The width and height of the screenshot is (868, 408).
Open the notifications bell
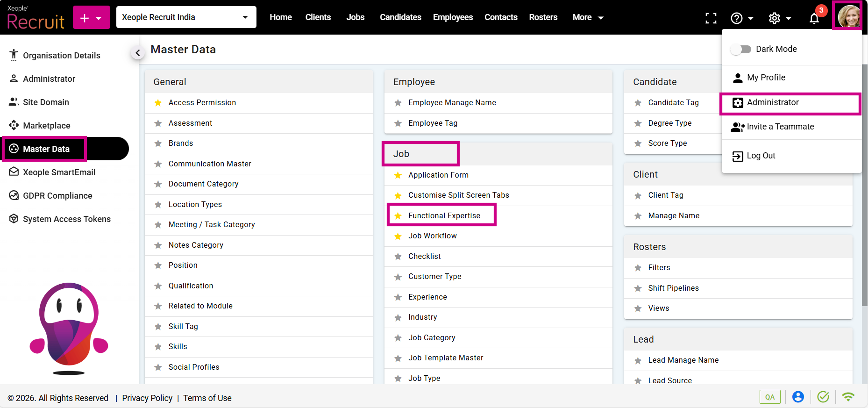point(814,18)
